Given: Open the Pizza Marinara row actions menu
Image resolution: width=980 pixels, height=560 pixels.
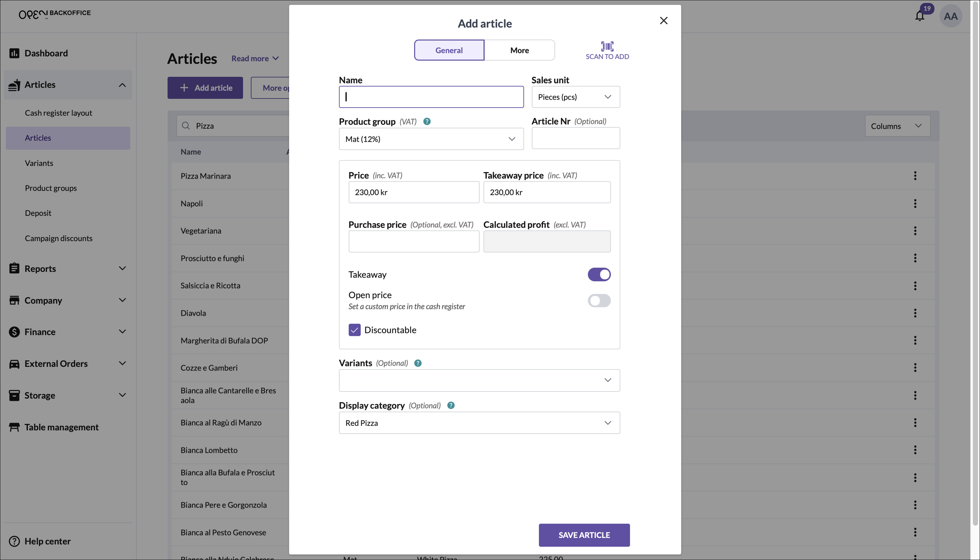Looking at the screenshot, I should 915,176.
